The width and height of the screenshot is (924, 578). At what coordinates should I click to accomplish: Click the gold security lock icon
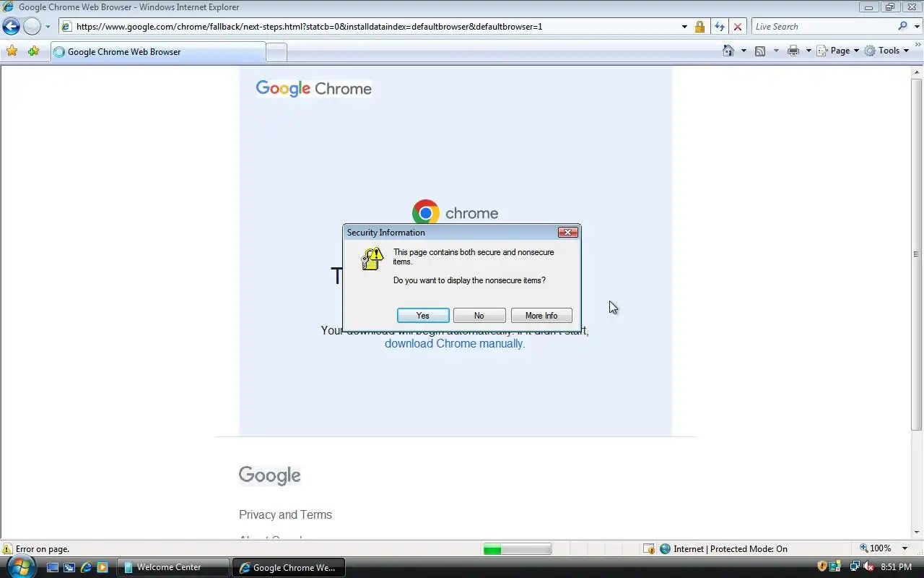(699, 27)
